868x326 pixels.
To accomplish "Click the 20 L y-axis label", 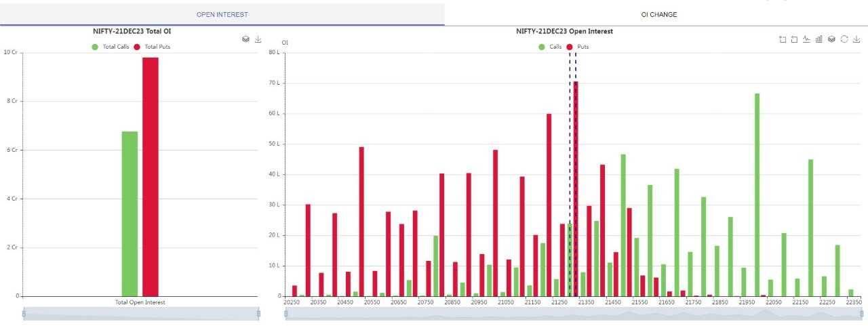I will [x=274, y=235].
